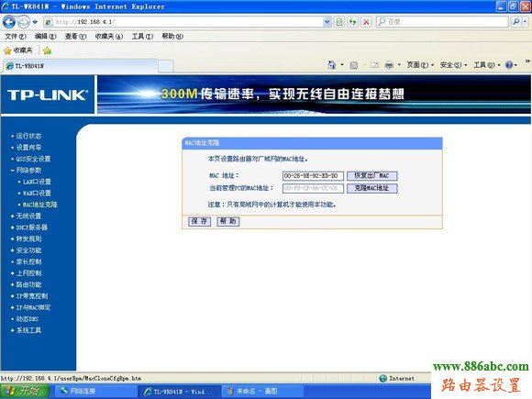The image size is (532, 399).
Task: Open the 文件 (File) menu
Action: 16,37
